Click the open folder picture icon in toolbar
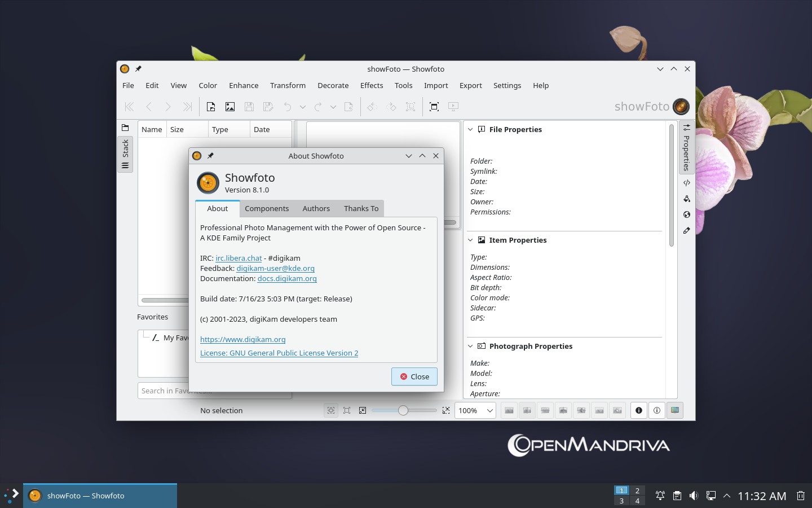 click(230, 107)
